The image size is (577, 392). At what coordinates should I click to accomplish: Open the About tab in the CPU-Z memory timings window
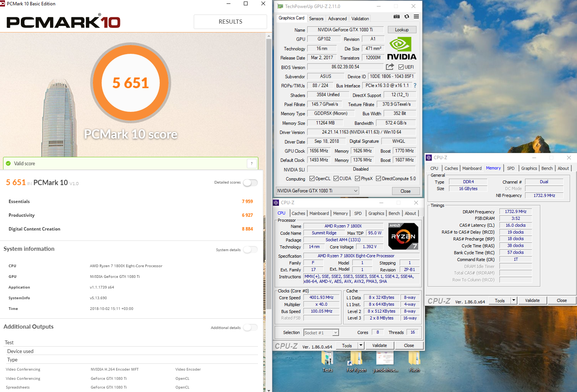[563, 168]
